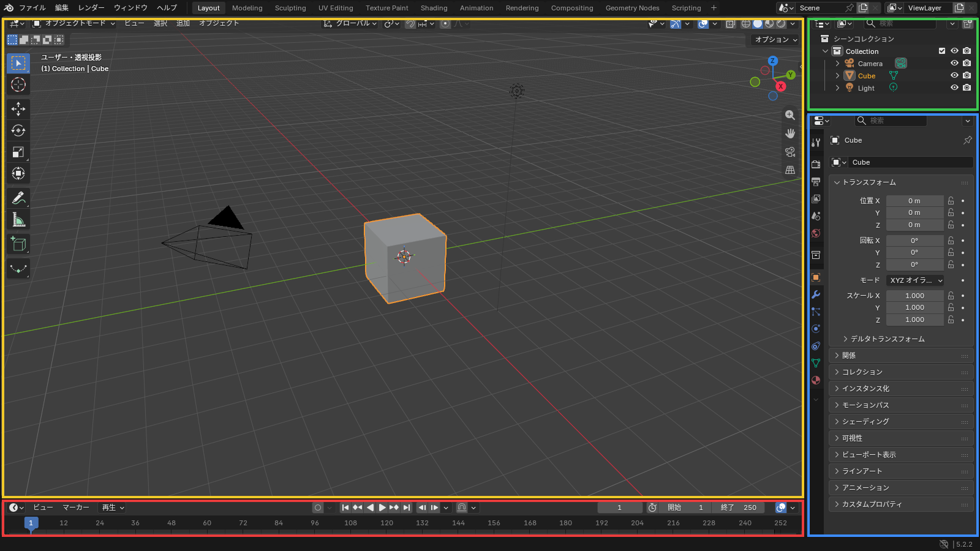Open the Material properties tab

point(816,380)
